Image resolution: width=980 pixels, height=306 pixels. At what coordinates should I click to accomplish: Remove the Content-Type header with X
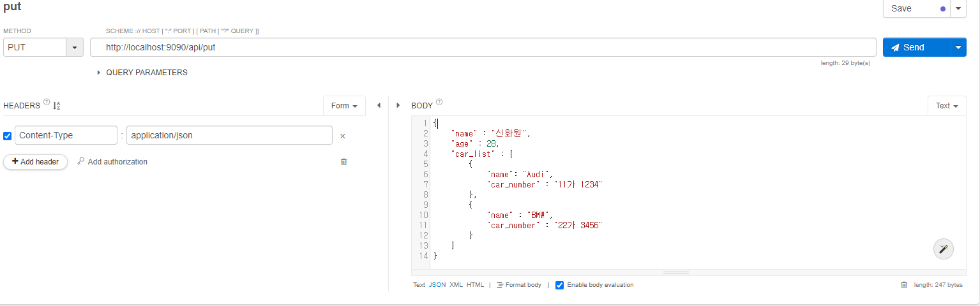[x=342, y=136]
